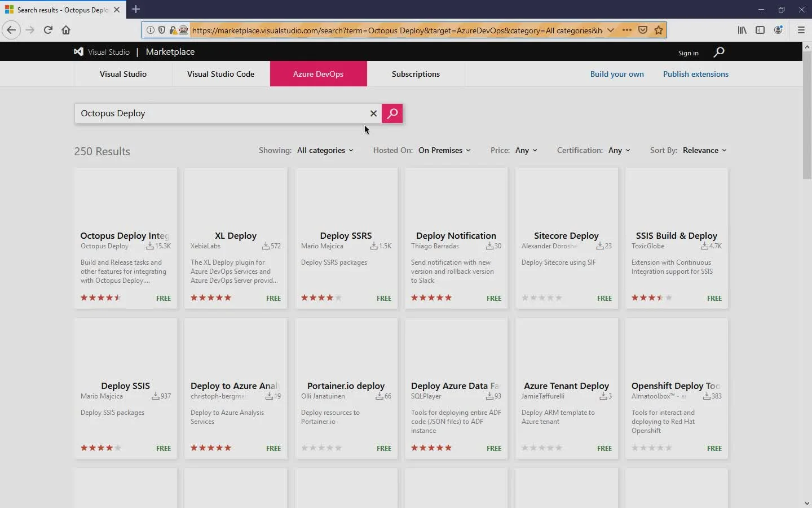This screenshot has width=812, height=508.
Task: Open tracking protection shield panel
Action: [x=162, y=30]
